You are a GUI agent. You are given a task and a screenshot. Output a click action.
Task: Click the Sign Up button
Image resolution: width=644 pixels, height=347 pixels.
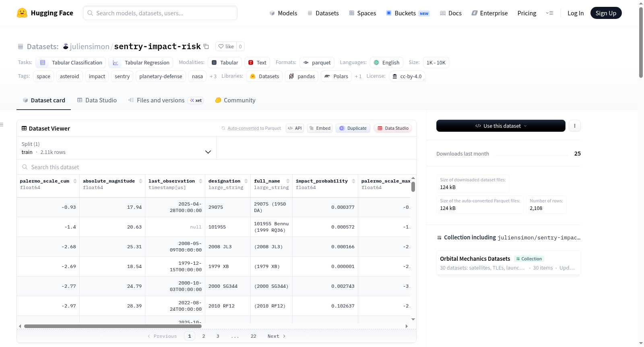pos(606,13)
